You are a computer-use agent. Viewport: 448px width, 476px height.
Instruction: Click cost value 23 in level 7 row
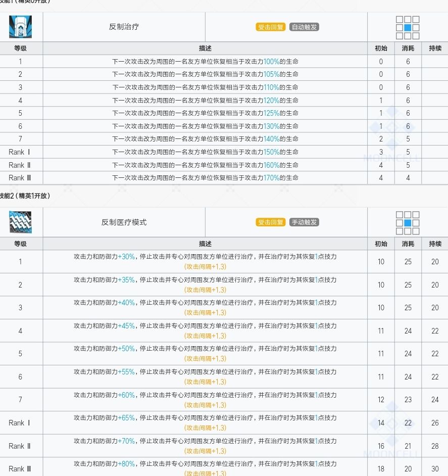[x=408, y=400]
